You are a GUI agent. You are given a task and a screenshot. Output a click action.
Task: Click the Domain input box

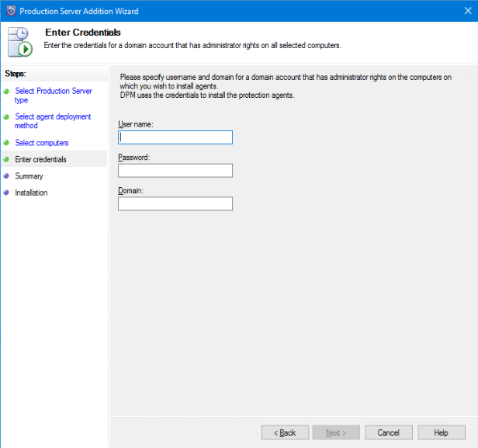[175, 204]
